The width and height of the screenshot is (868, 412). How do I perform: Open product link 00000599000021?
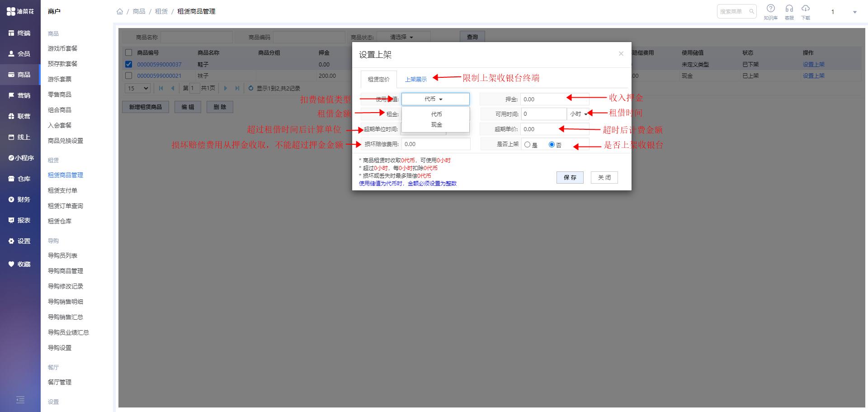click(159, 76)
